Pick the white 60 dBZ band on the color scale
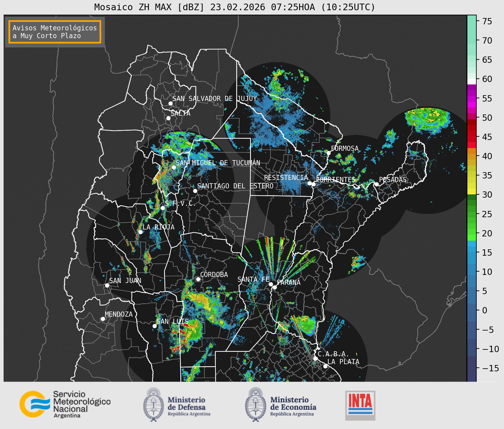Image resolution: width=504 pixels, height=429 pixels. 472,81
